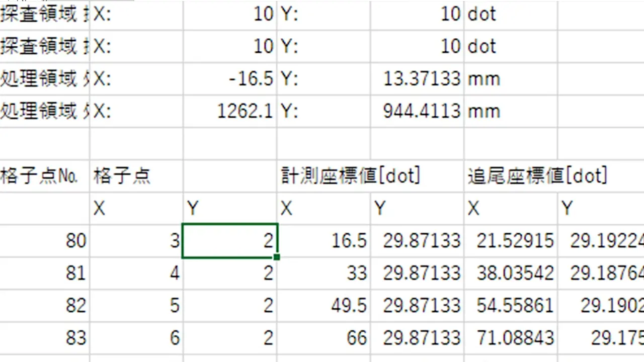This screenshot has height=362, width=644.
Task: Select the 29.87133 cell in row 81
Action: pos(417,273)
